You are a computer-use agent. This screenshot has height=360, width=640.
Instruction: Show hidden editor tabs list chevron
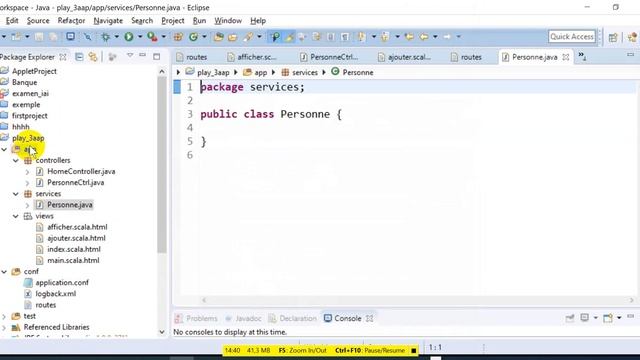coord(582,57)
